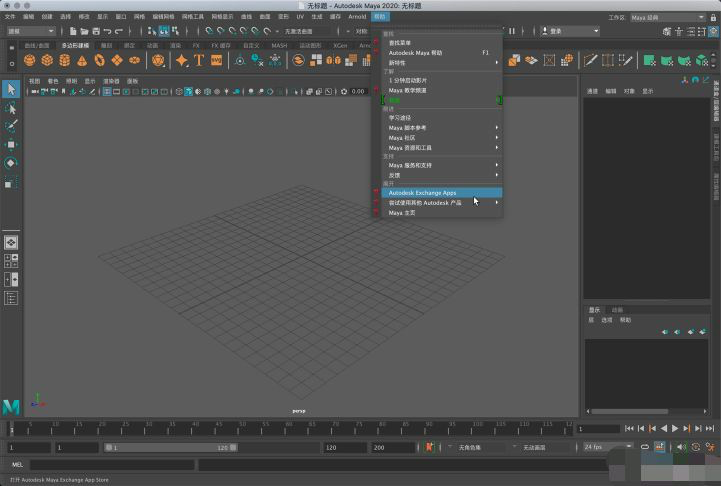Switch to the single-pane layout icon

(11, 242)
